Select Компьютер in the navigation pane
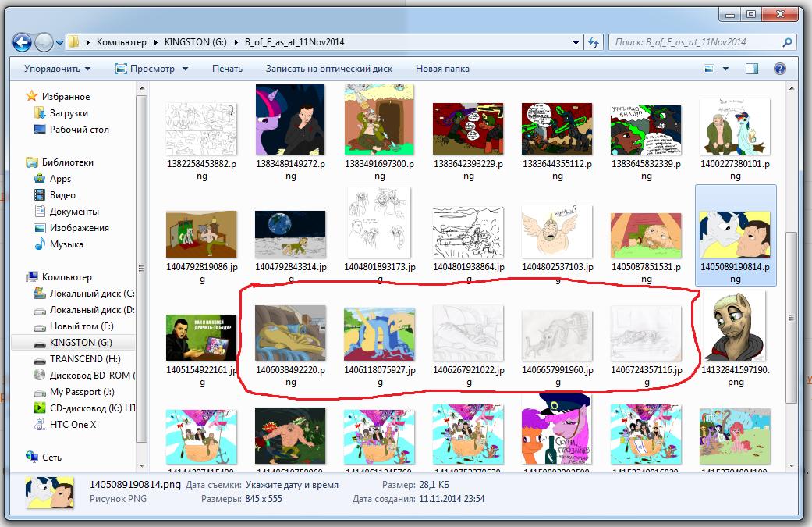This screenshot has height=527, width=812. (x=67, y=277)
